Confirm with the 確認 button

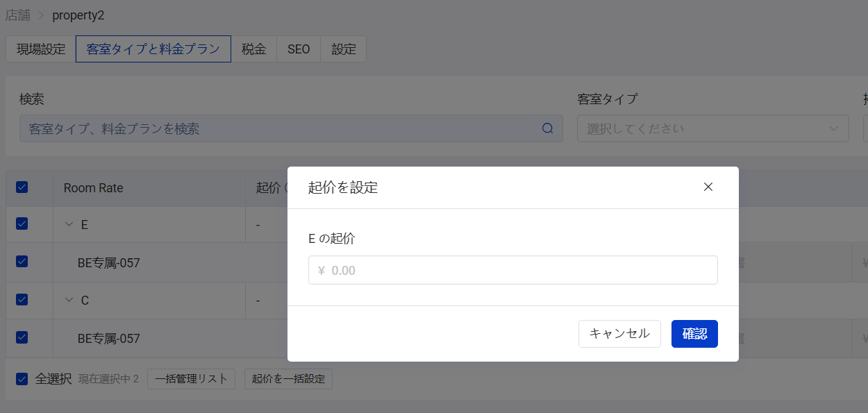[x=694, y=334]
